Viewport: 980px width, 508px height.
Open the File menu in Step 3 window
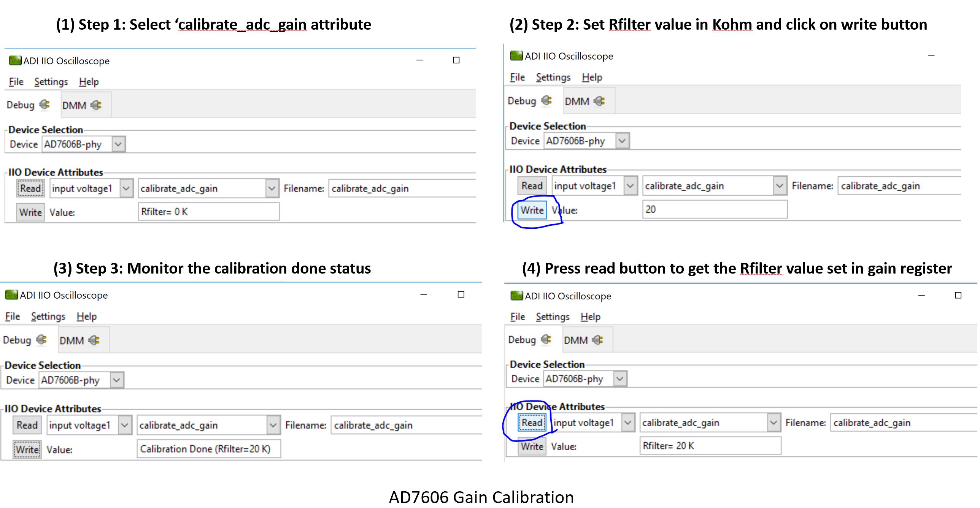13,317
